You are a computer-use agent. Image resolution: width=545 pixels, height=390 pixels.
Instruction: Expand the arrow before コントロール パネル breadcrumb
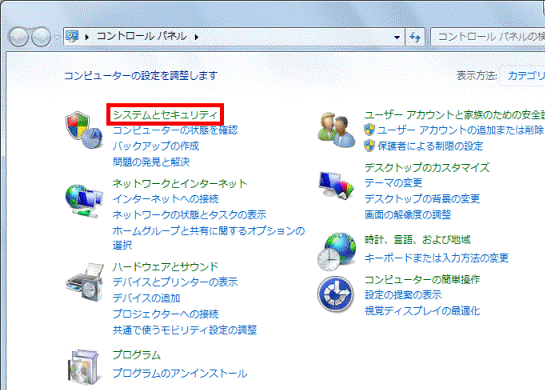(87, 36)
